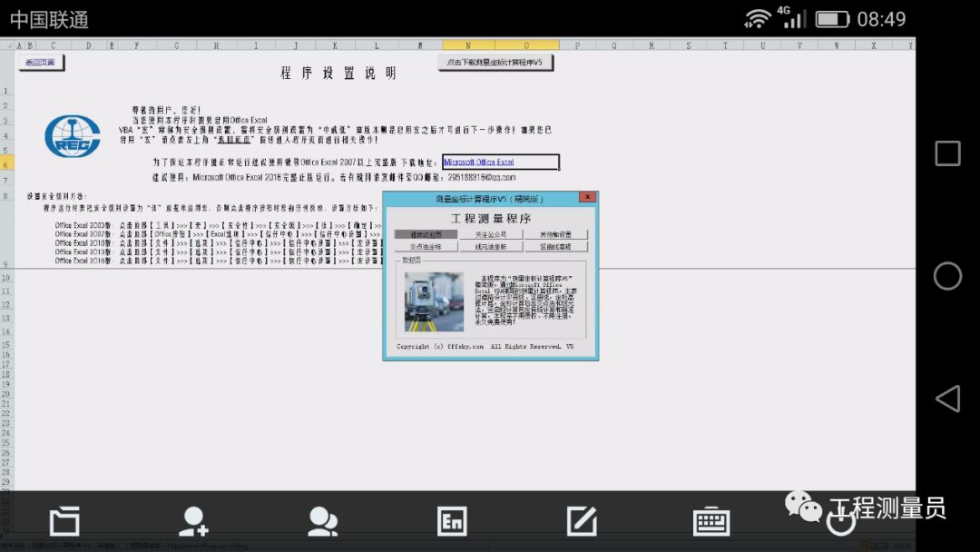This screenshot has width=980, height=552.
Task: Close the 测量坐标计算程序V5 dialog
Action: point(587,197)
